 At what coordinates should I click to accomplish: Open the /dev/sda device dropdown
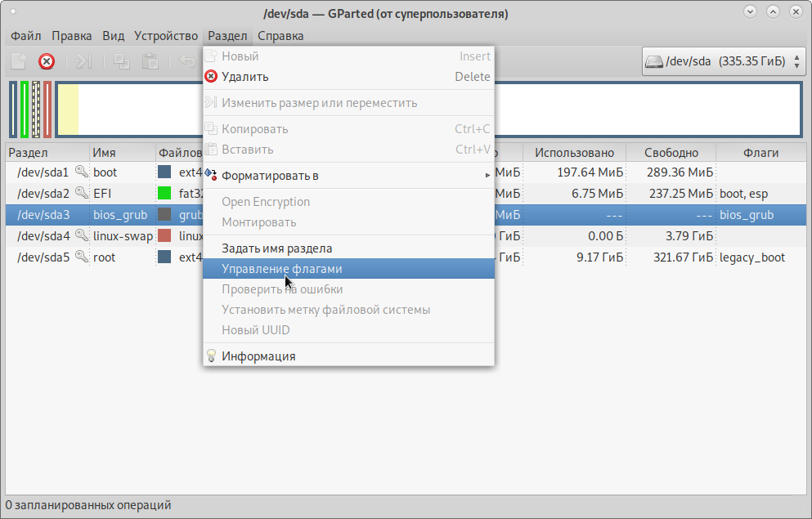[x=722, y=61]
